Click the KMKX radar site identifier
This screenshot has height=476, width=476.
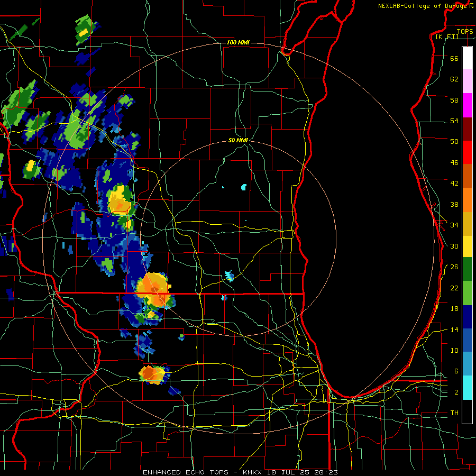tap(253, 472)
